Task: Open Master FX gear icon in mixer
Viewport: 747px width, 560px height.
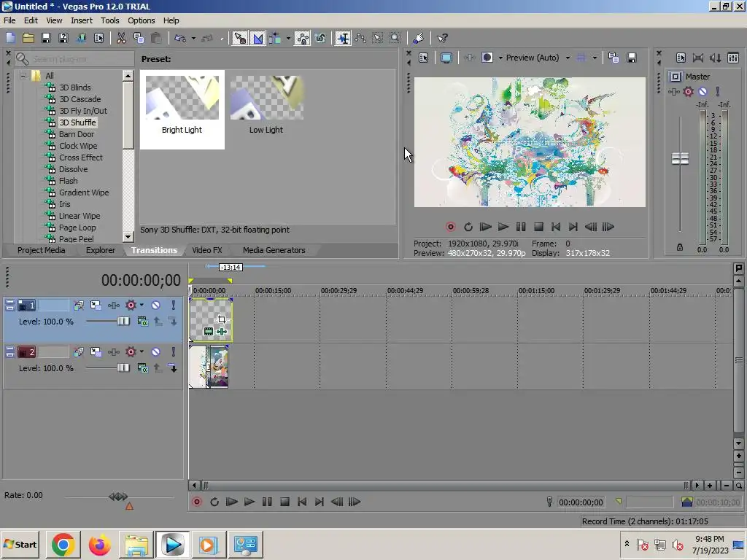Action: click(689, 91)
